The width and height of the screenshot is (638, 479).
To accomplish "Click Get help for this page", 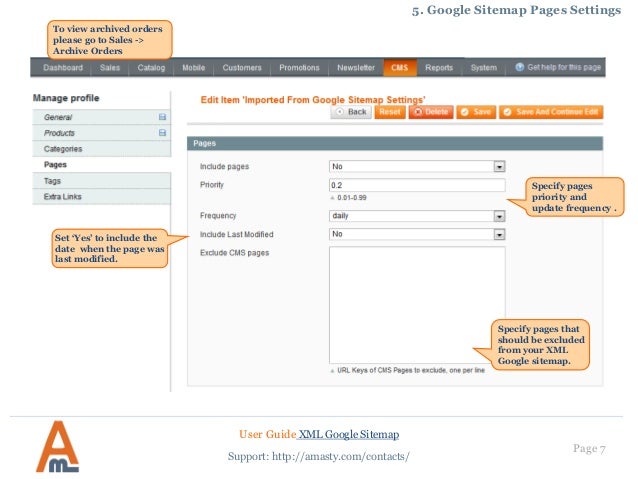I will click(x=564, y=67).
